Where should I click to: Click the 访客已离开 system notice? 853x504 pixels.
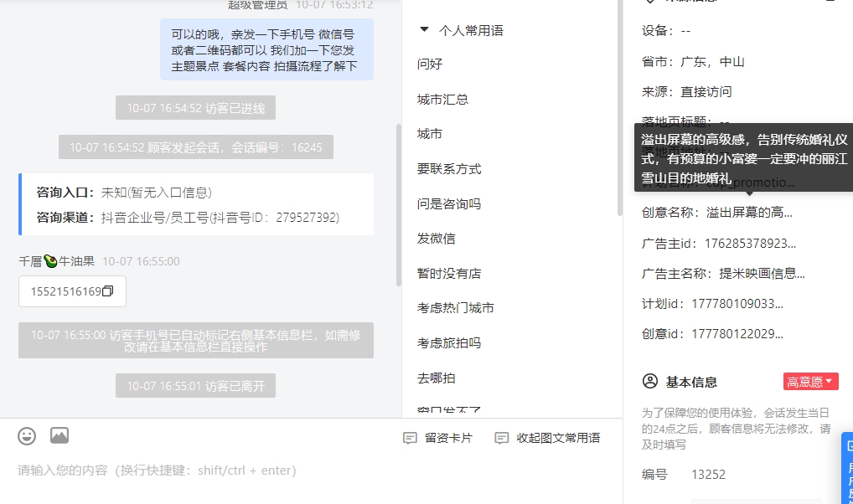point(195,385)
